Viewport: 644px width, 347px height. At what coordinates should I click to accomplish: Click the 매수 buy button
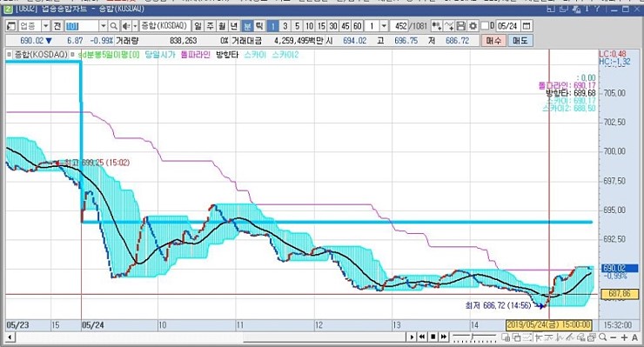[x=493, y=41]
